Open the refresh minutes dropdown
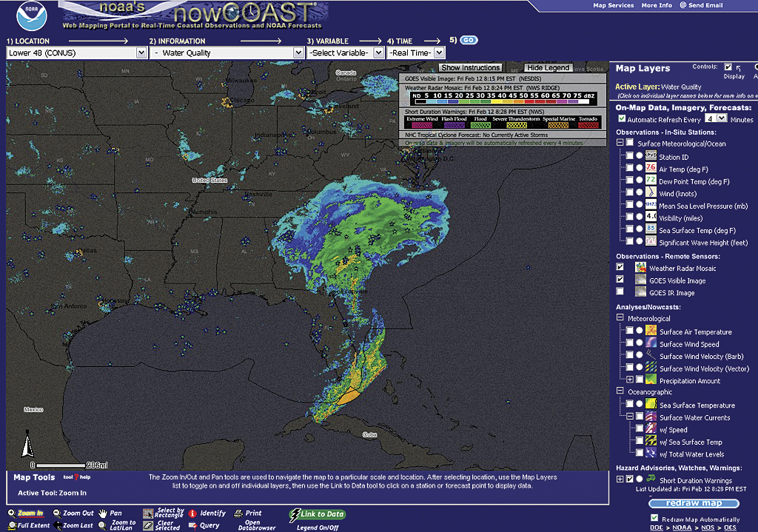Screen dimensions: 758x532 (716, 118)
